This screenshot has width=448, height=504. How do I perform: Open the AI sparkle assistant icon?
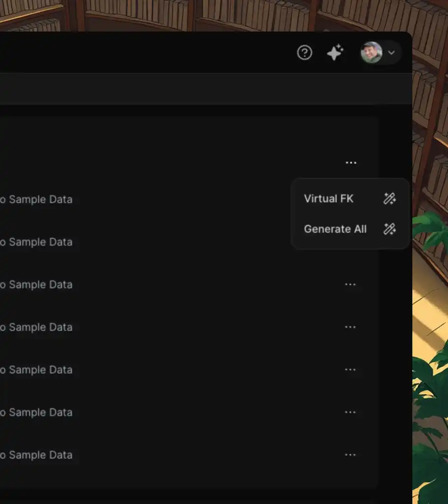tap(335, 53)
